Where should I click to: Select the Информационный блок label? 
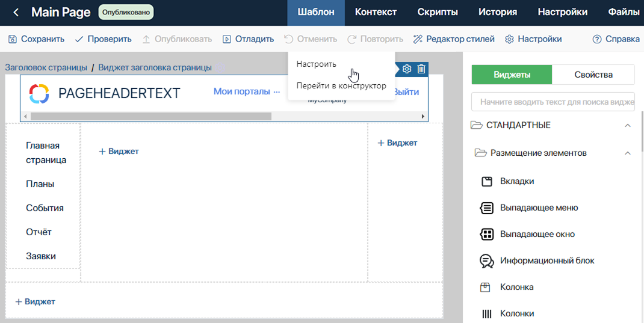point(547,260)
